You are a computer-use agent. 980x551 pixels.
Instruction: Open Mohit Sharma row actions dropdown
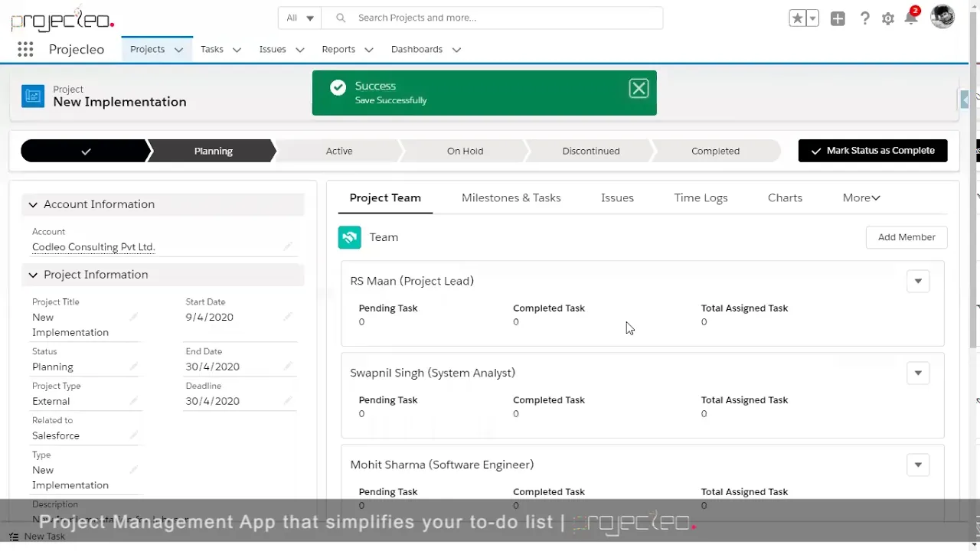(x=918, y=465)
